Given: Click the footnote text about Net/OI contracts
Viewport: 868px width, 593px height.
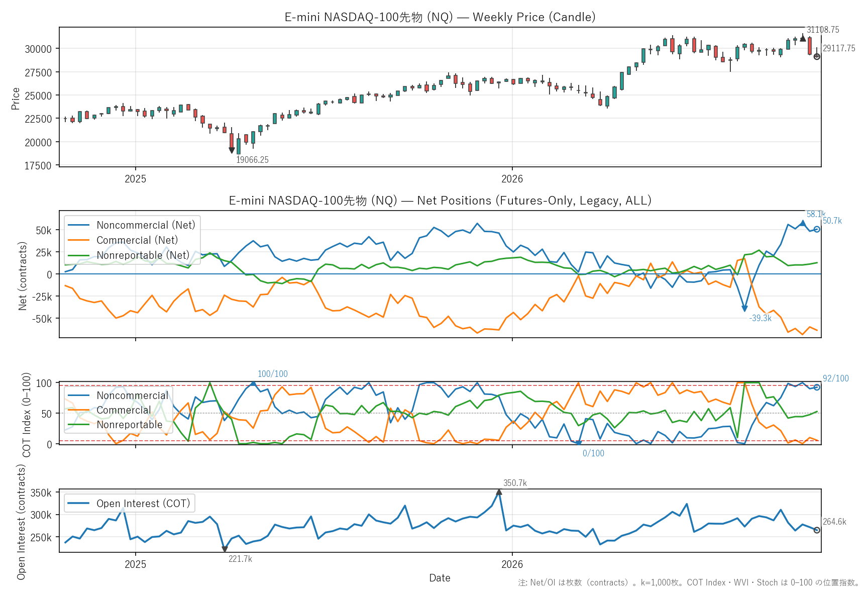Looking at the screenshot, I should coord(689,582).
